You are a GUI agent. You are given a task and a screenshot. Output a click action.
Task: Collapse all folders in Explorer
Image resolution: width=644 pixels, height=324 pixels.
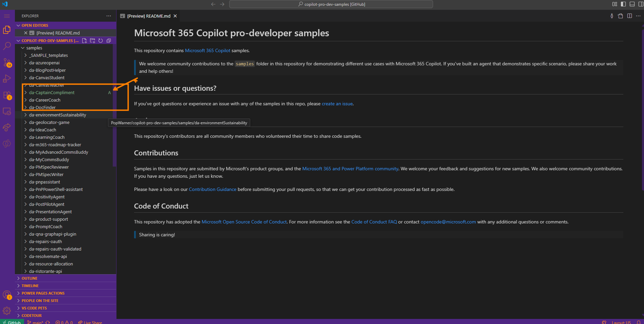coord(109,41)
